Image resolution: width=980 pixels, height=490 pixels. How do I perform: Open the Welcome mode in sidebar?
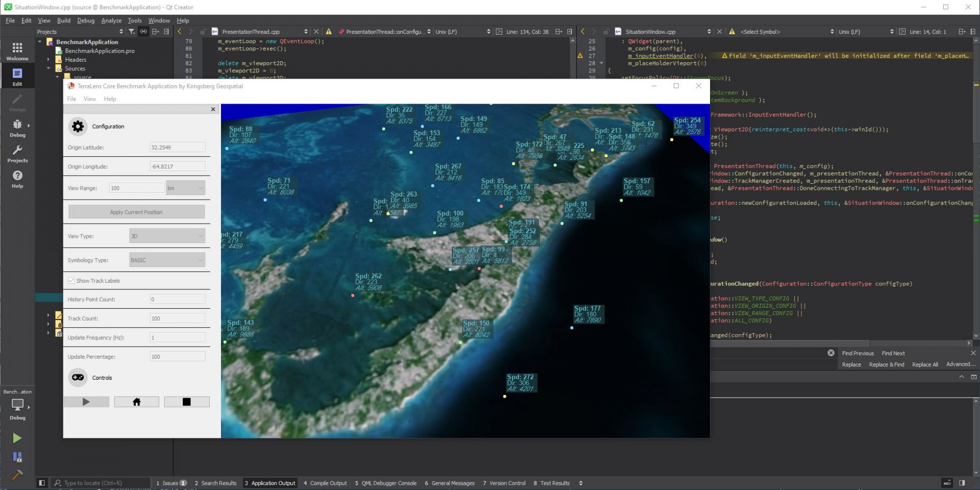pos(17,51)
